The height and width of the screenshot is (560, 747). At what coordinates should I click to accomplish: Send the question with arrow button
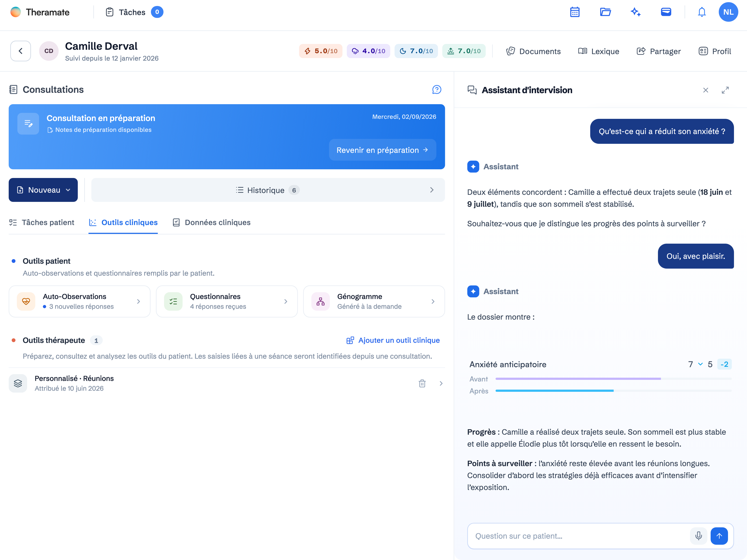[x=719, y=536]
